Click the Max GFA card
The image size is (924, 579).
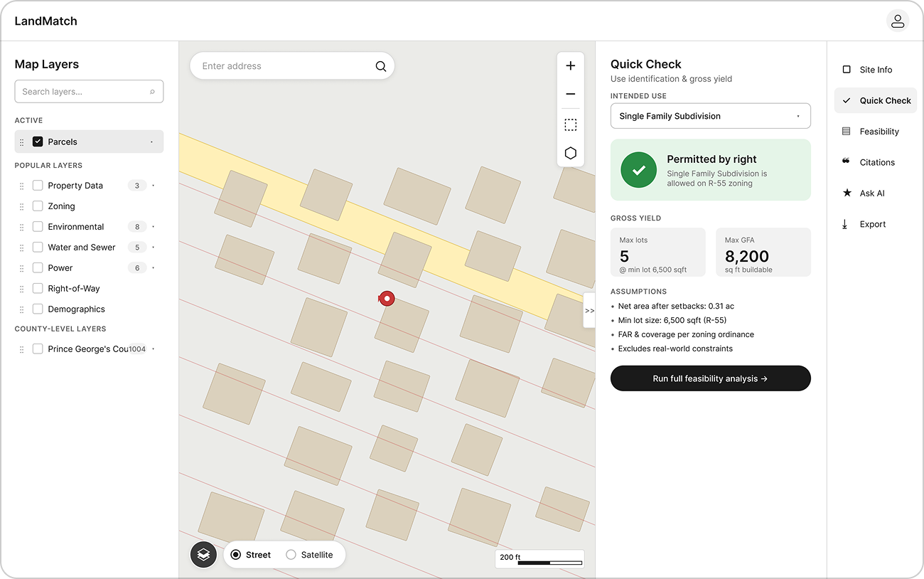coord(763,252)
